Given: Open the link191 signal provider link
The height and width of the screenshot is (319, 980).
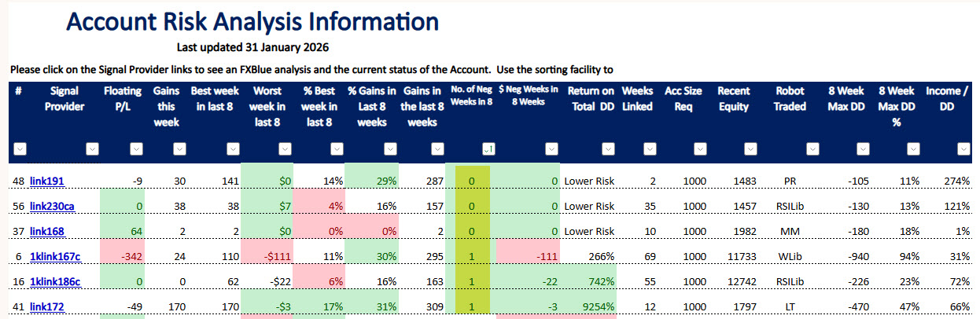Looking at the screenshot, I should (x=46, y=181).
